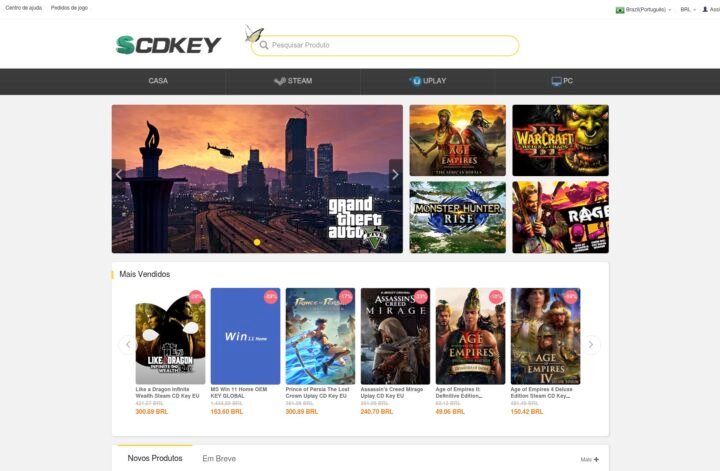Image resolution: width=720 pixels, height=471 pixels.
Task: Click the Brazil flag language icon
Action: tap(620, 10)
